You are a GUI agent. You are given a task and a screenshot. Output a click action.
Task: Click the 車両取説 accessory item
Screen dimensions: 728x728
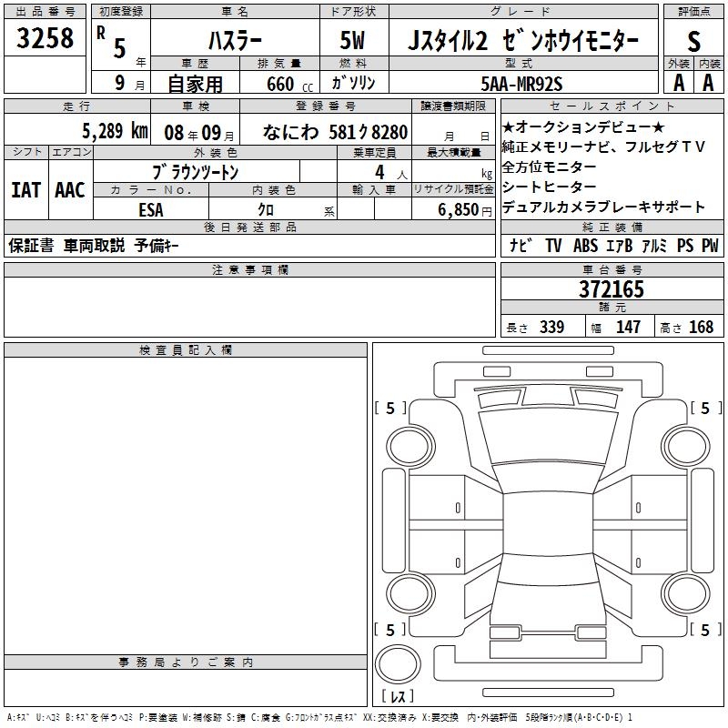(95, 246)
